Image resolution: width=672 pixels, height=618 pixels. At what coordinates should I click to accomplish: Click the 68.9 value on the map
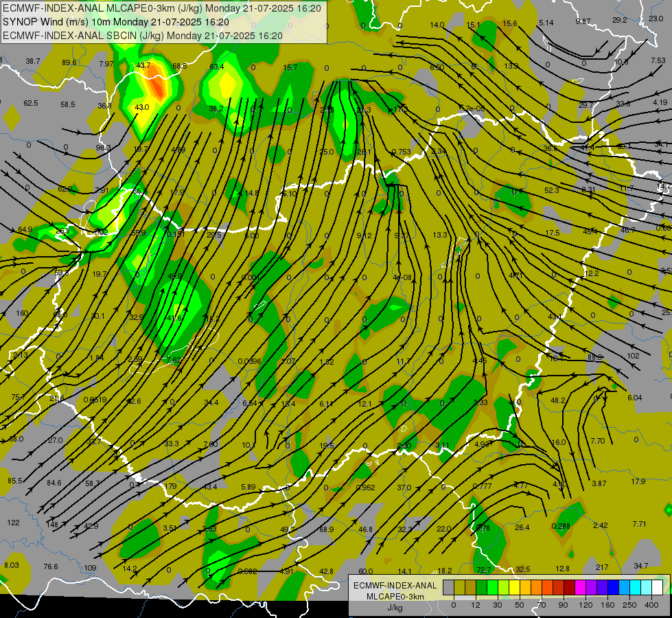tap(326, 529)
